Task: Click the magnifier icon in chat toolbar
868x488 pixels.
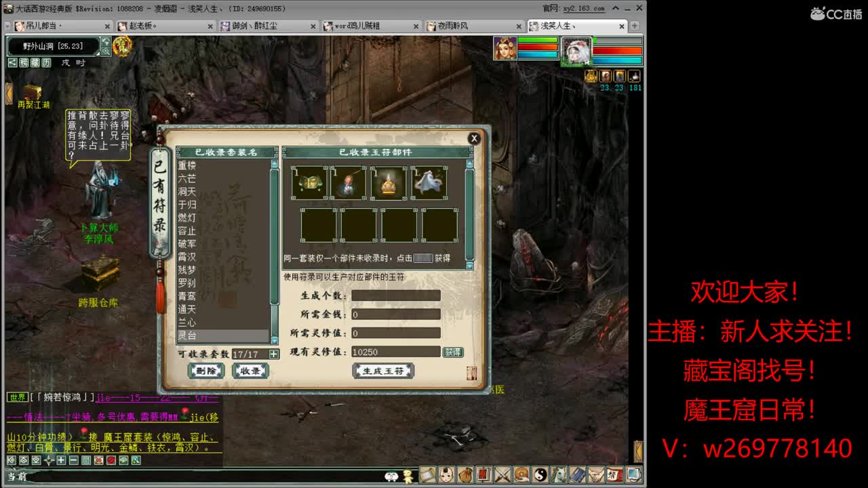Action: [x=136, y=460]
